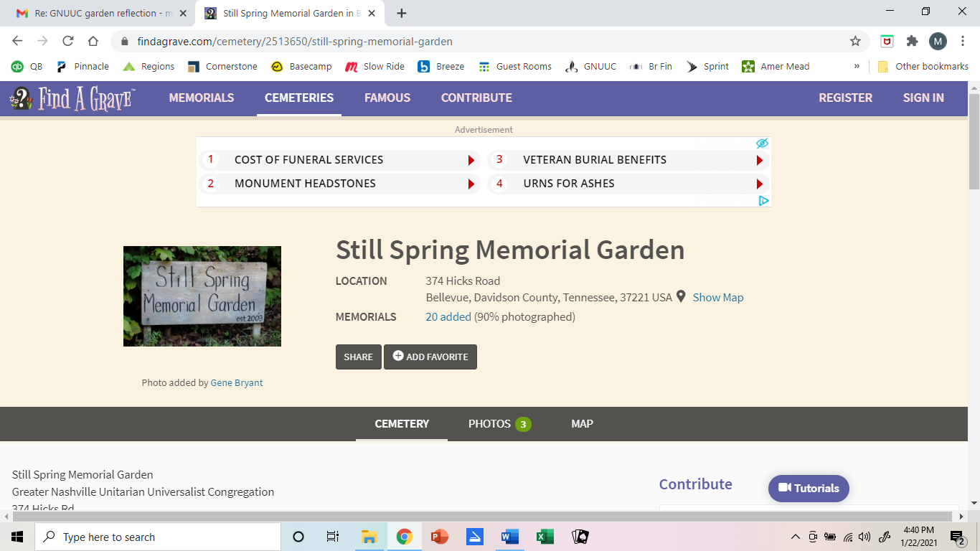Open the Gene Bryant contributor link
Screen dimensions: 980x551
coord(237,382)
